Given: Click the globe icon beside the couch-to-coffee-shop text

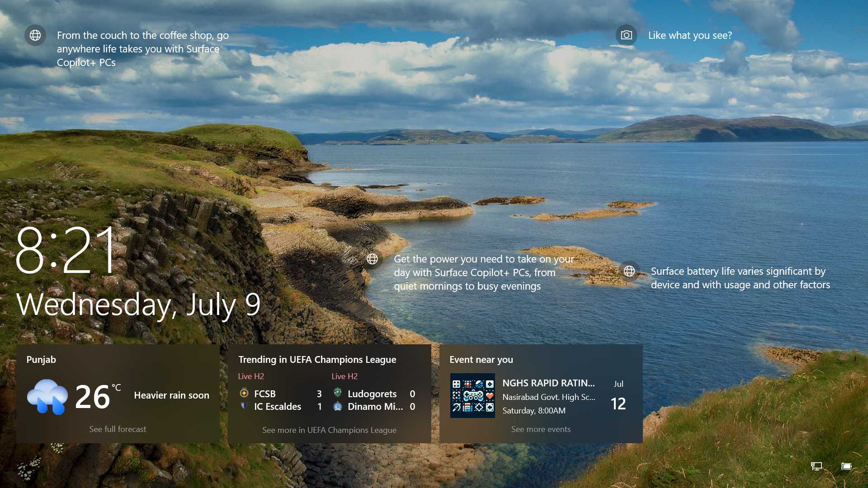Looking at the screenshot, I should [35, 35].
